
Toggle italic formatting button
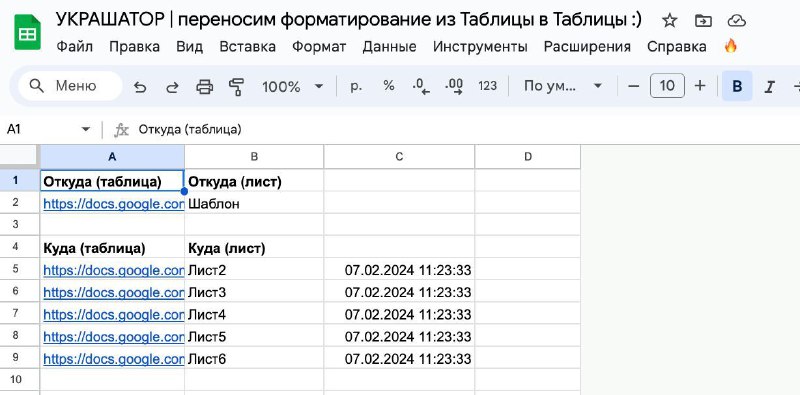pyautogui.click(x=769, y=86)
